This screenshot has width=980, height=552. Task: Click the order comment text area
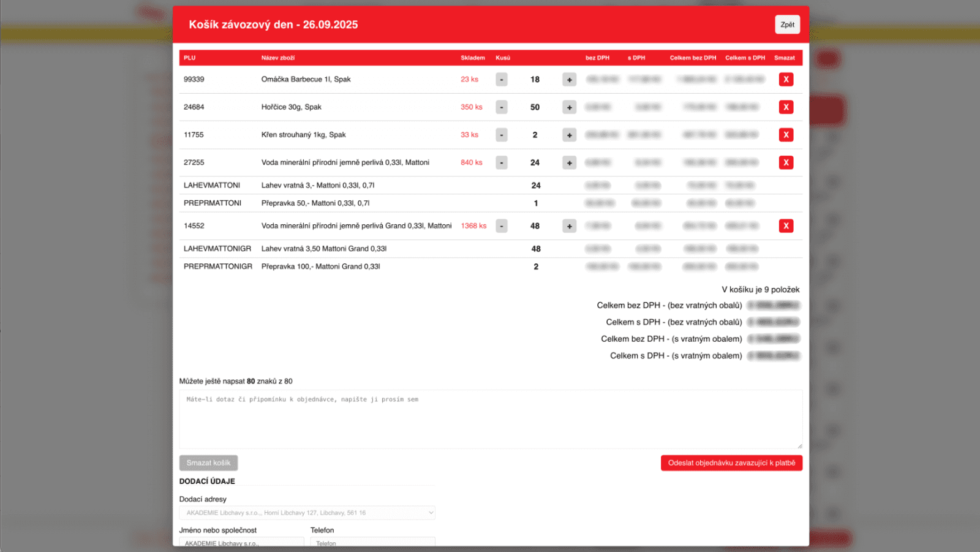tap(490, 418)
